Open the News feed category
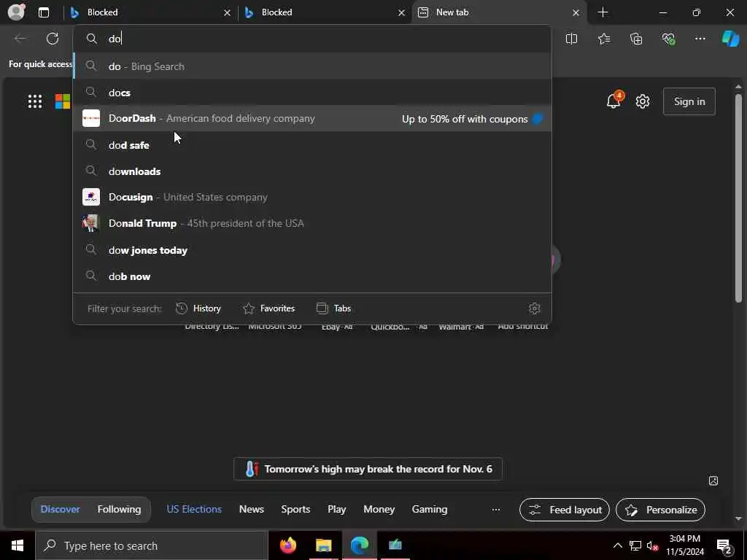The width and height of the screenshot is (747, 560). (x=252, y=509)
